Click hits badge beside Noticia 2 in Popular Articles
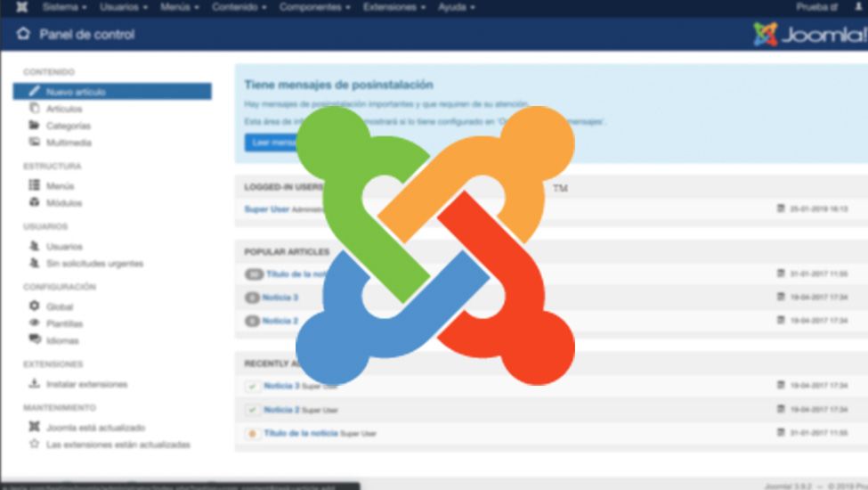This screenshot has height=490, width=868. click(x=253, y=321)
